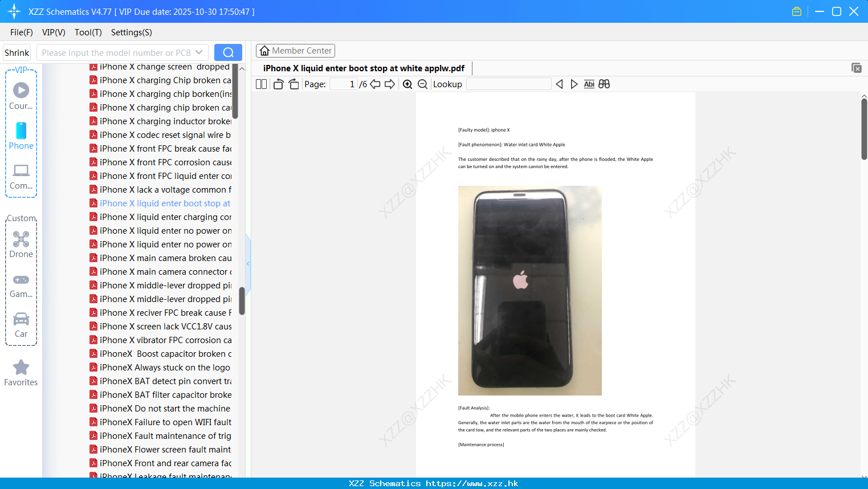Open the Tool menu
Viewport: 868px width, 489px height.
pos(88,32)
